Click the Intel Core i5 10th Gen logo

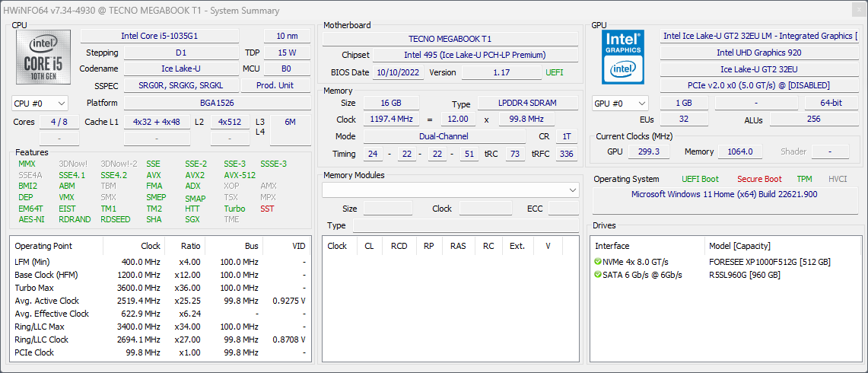tap(43, 57)
